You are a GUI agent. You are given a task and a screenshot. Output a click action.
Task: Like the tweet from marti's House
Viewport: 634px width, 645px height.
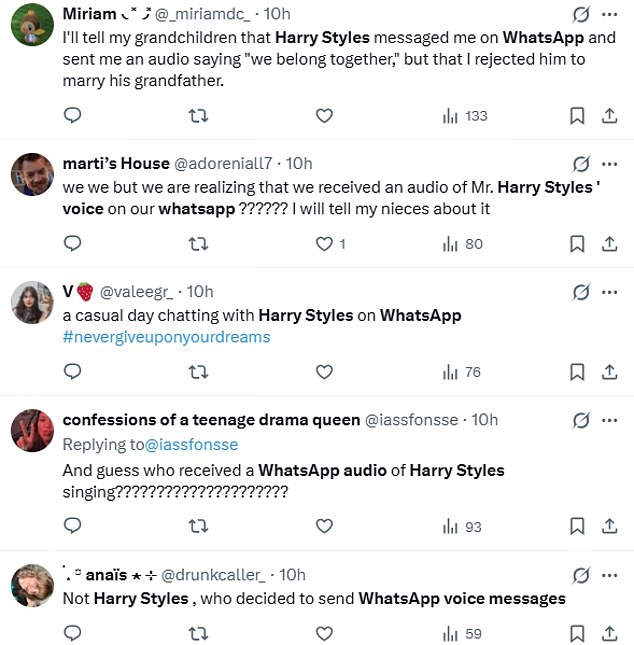click(324, 244)
